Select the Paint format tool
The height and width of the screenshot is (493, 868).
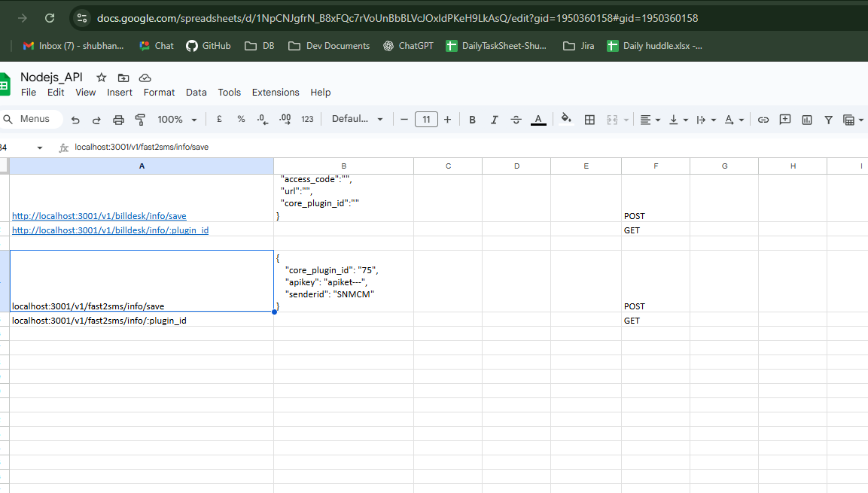[x=140, y=120]
